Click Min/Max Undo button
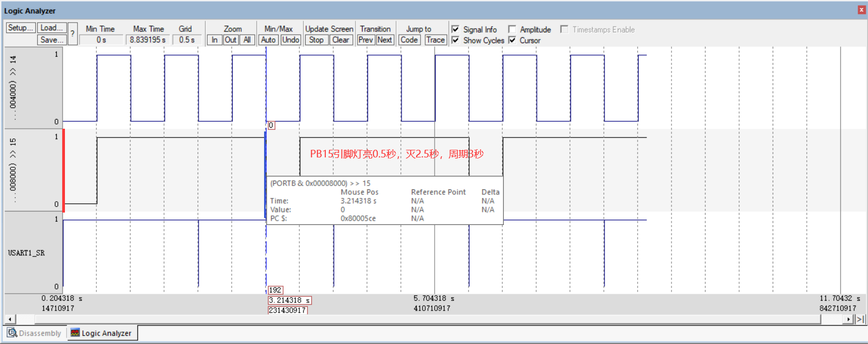Viewport: 868px width, 344px height. tap(291, 40)
